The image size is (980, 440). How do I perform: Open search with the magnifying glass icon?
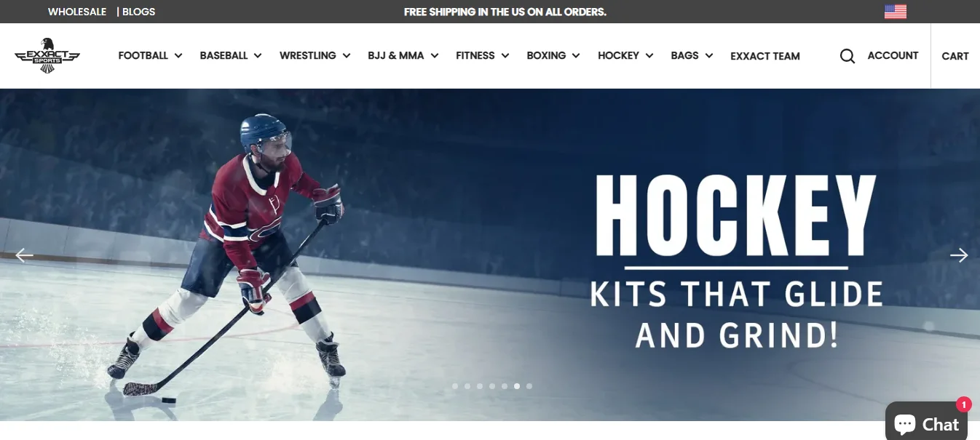point(847,56)
